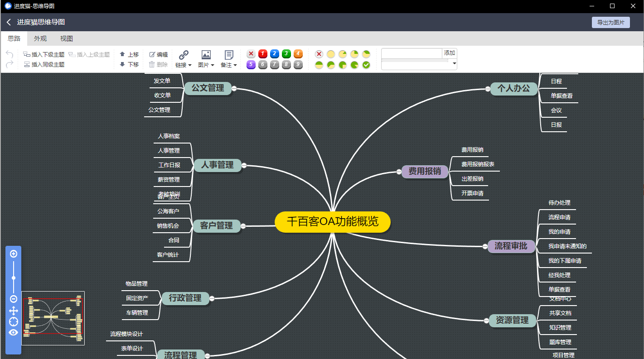Undo the last mind map change
Image resolution: width=644 pixels, height=359 pixels.
[x=10, y=54]
